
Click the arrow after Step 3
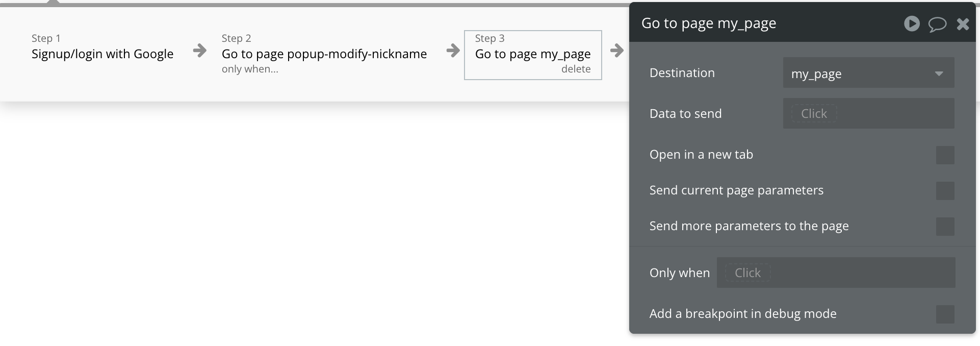(x=616, y=51)
